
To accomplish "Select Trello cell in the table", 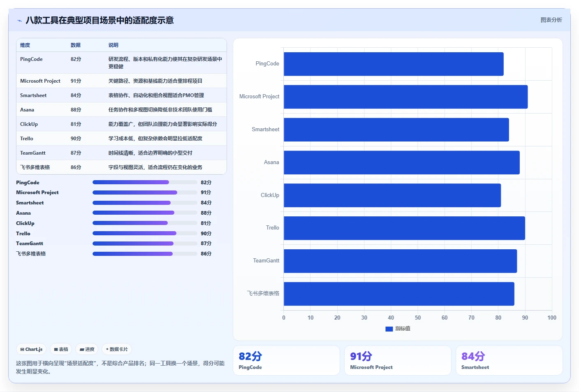I will (27, 139).
